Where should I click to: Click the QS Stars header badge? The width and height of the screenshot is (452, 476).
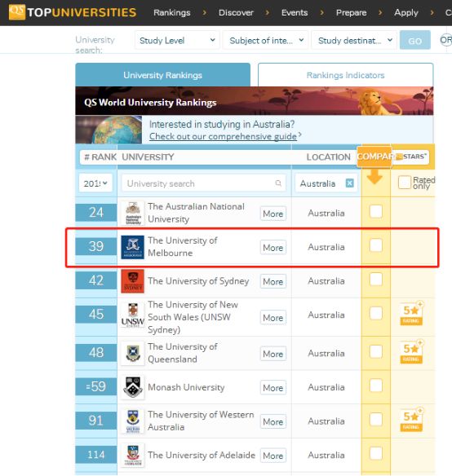pyautogui.click(x=411, y=156)
